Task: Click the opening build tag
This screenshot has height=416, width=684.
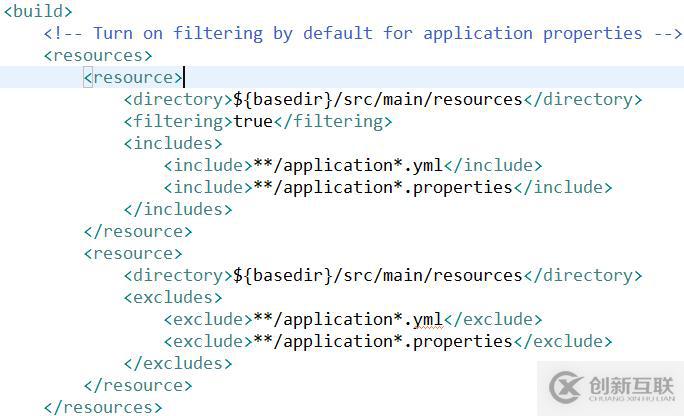Action: 38,11
